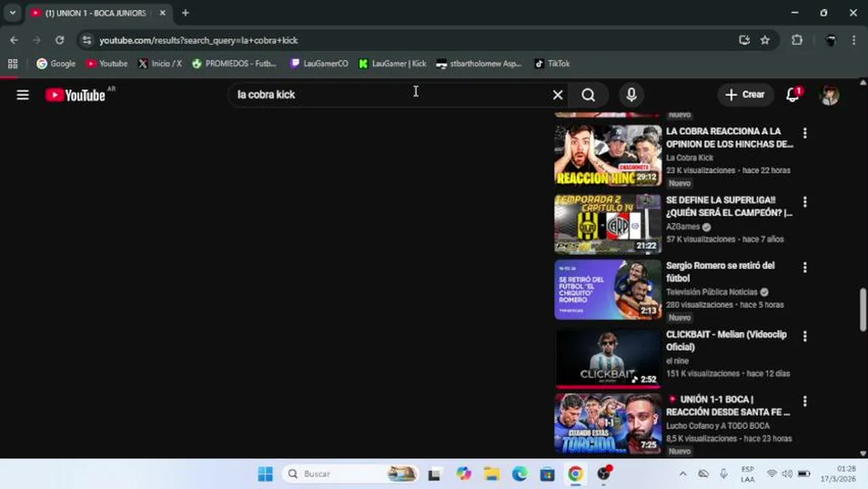Open YouTube notifications bell
This screenshot has width=868, height=489.
point(793,94)
